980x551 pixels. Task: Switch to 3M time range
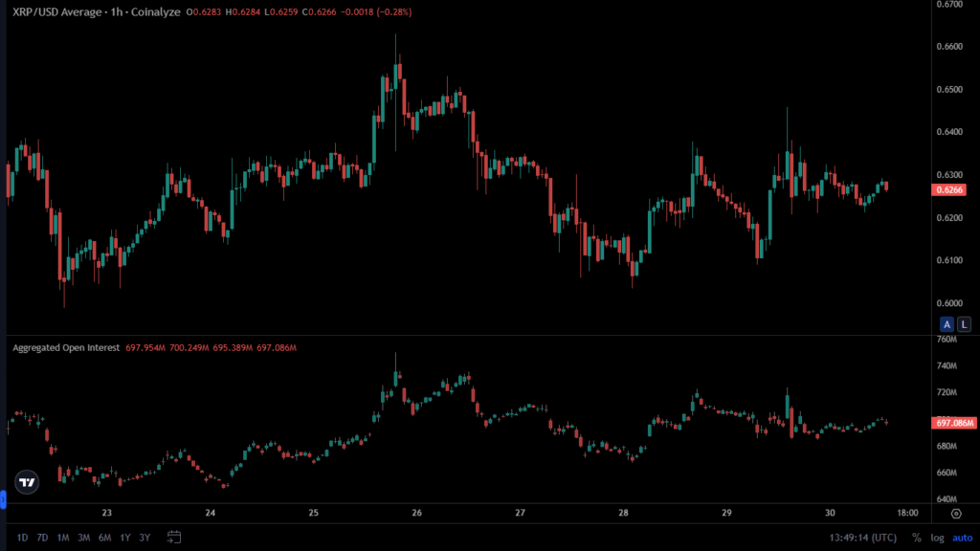[83, 538]
